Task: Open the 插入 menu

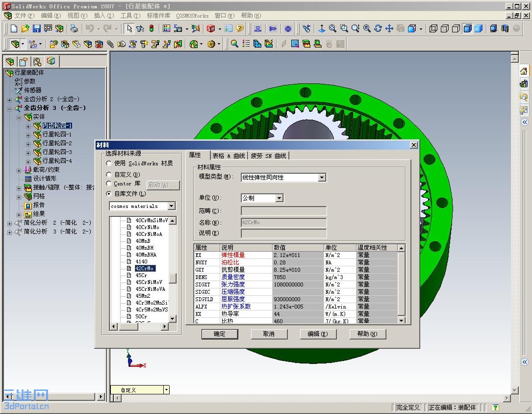Action: pyautogui.click(x=104, y=16)
